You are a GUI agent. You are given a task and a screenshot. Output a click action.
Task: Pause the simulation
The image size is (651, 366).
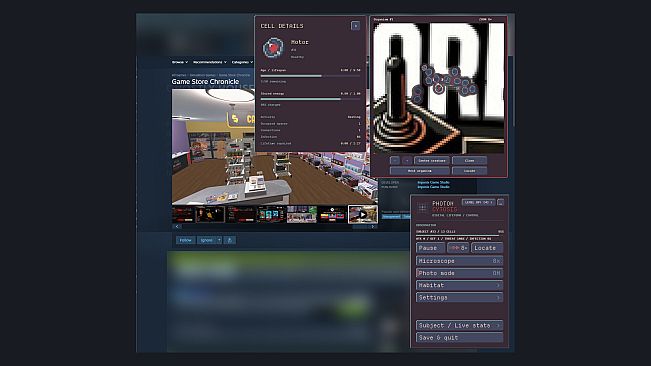pyautogui.click(x=430, y=248)
